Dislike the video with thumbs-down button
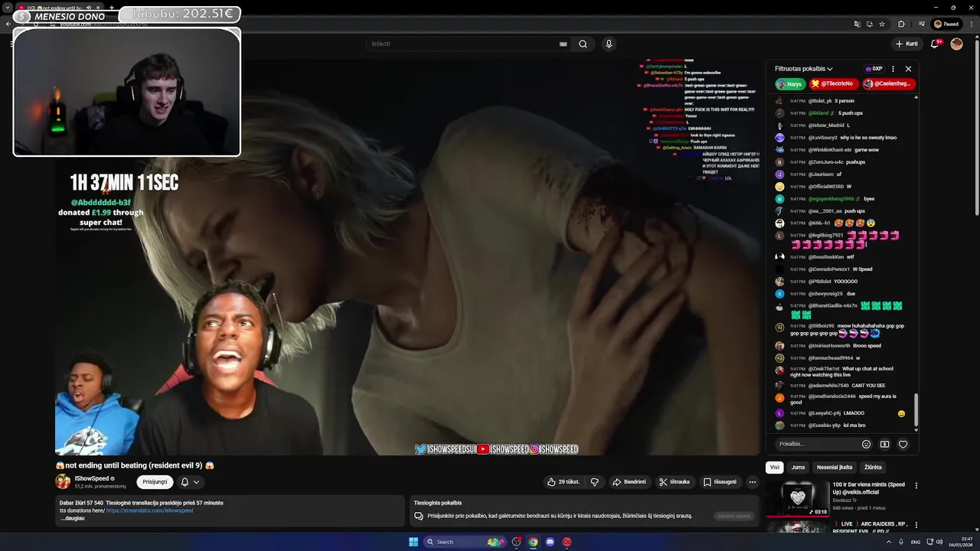This screenshot has height=551, width=980. [594, 482]
